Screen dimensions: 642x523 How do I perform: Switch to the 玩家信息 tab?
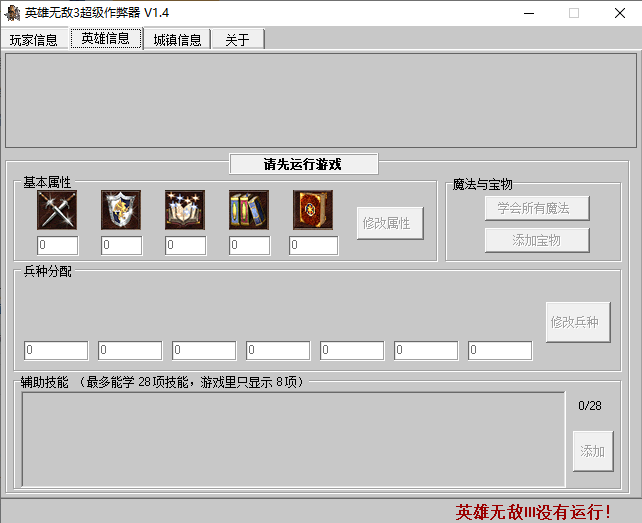tap(34, 40)
